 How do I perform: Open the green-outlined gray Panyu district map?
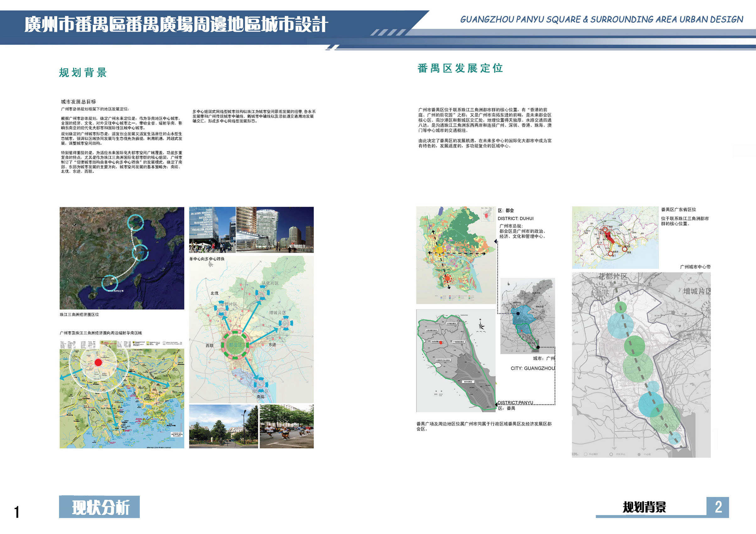(x=456, y=361)
